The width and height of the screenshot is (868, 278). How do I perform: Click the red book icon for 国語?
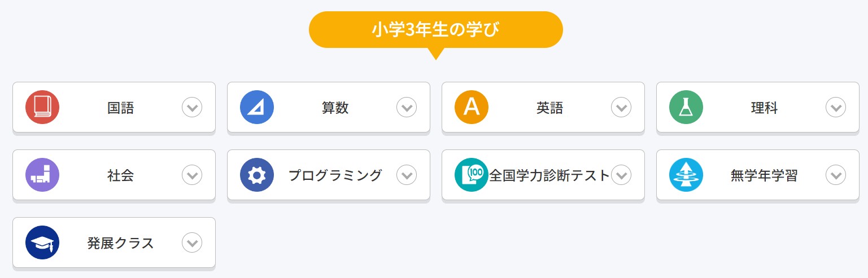click(x=42, y=107)
